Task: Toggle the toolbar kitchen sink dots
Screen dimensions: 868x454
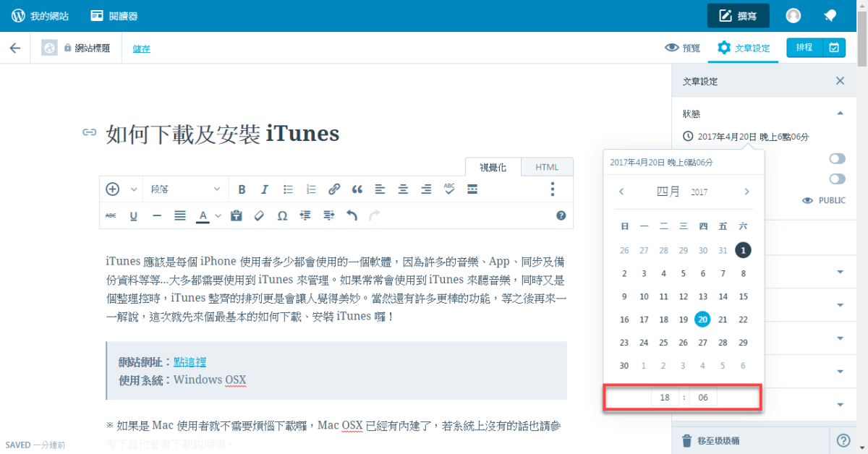Action: click(553, 189)
